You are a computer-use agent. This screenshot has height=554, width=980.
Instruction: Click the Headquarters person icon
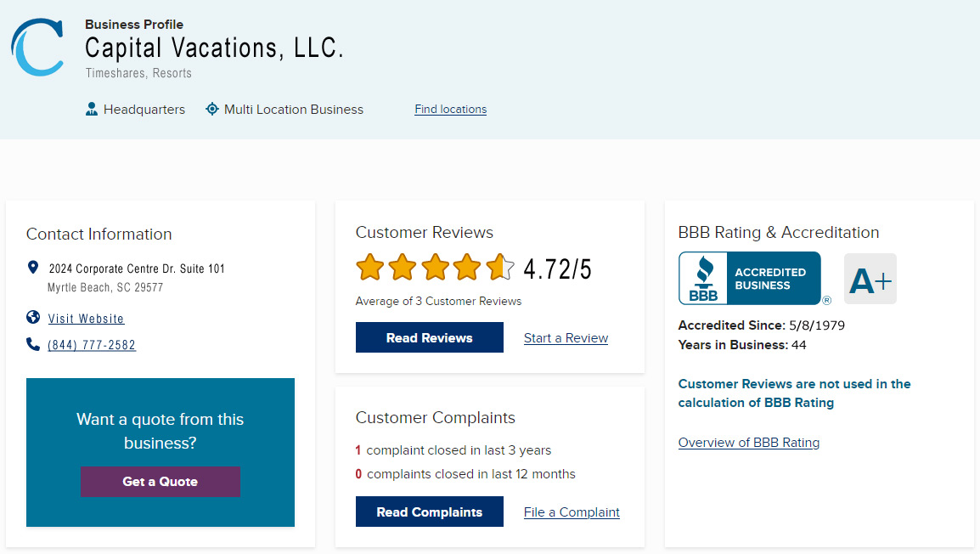tap(92, 110)
